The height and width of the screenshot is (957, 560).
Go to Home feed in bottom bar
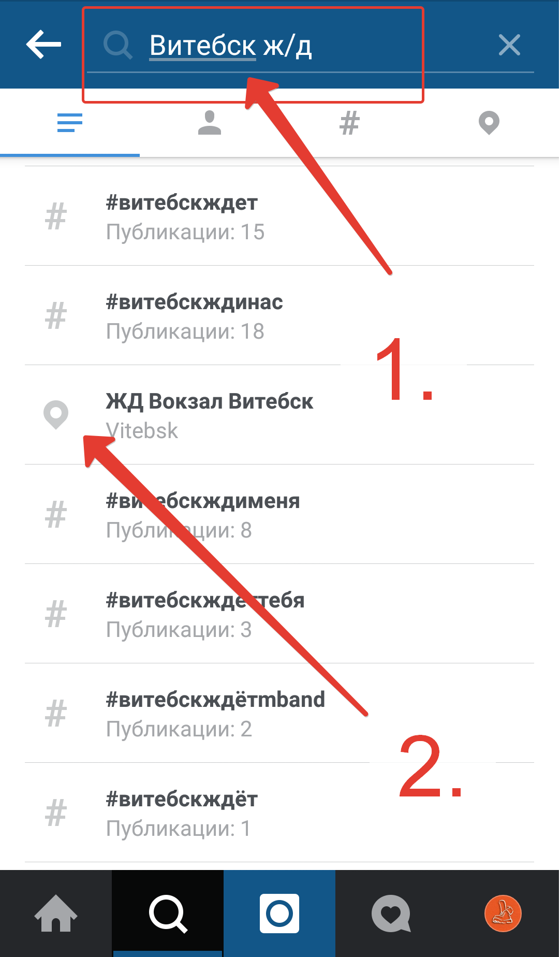[x=56, y=914]
